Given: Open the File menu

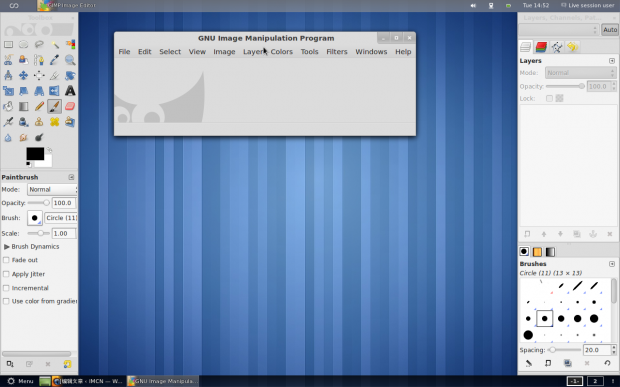Looking at the screenshot, I should pyautogui.click(x=124, y=52).
